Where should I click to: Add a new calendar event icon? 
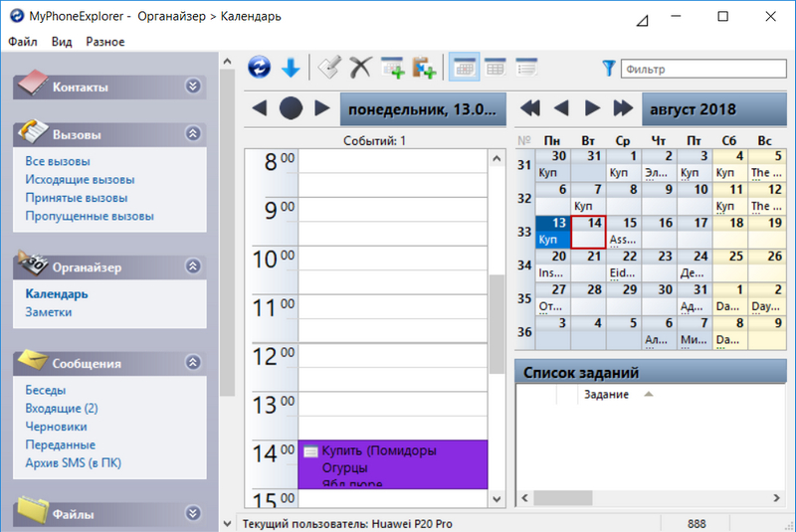392,68
